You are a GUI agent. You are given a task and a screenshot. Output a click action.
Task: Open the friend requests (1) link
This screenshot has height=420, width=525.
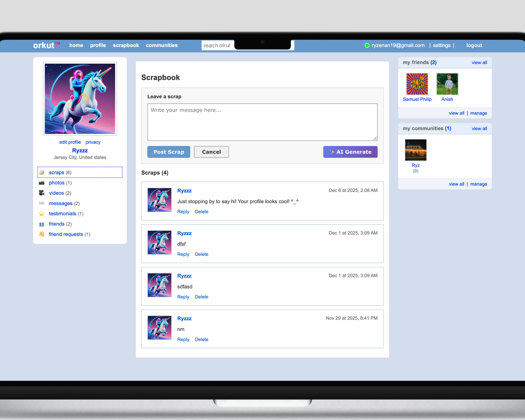[x=70, y=234]
